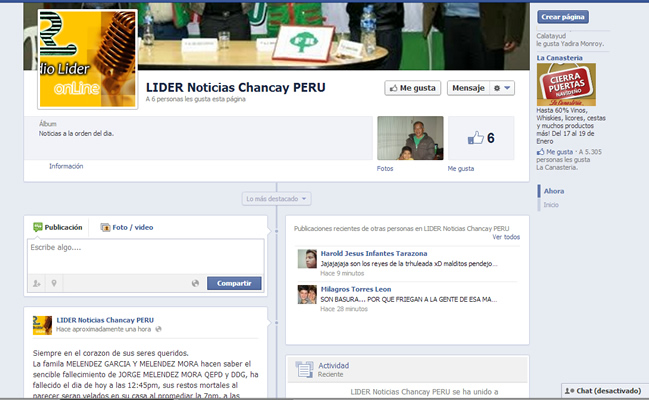Click Crear página button
The image size is (649, 400).
pos(563,17)
